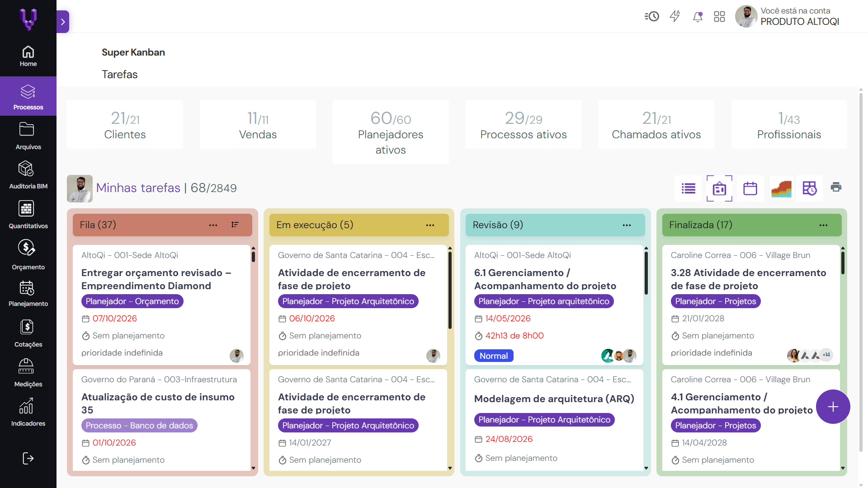Open task Modelagem de arquitetura (ARQ)

coord(554,399)
